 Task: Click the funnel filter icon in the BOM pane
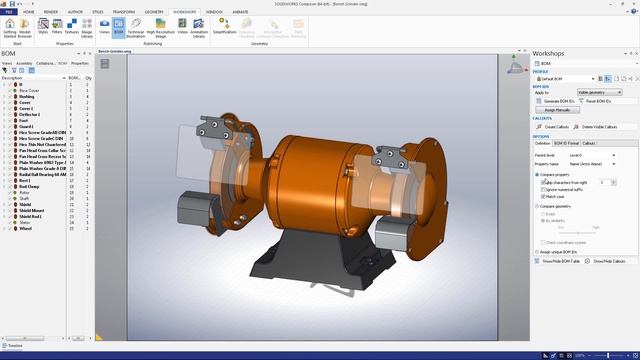(14, 71)
